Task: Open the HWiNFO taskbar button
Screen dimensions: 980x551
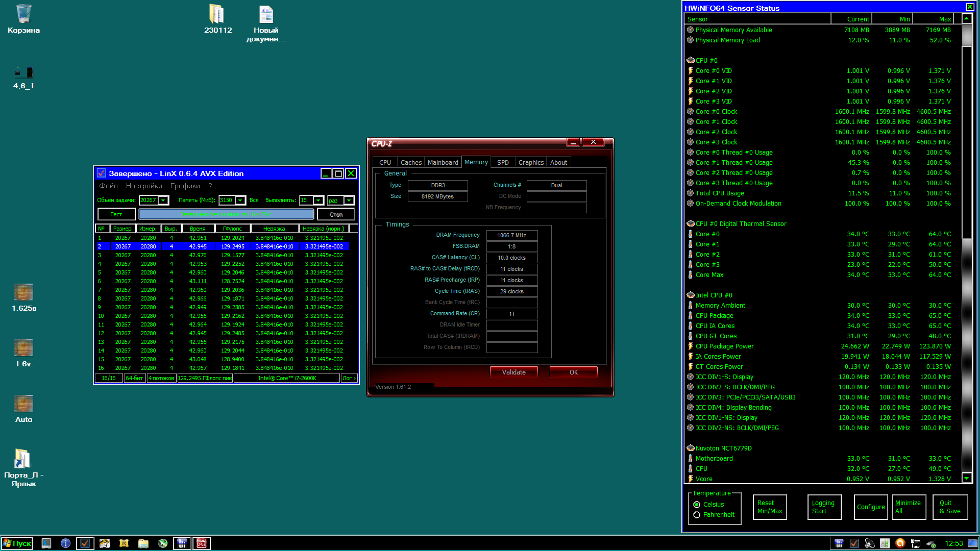Action: click(x=182, y=543)
